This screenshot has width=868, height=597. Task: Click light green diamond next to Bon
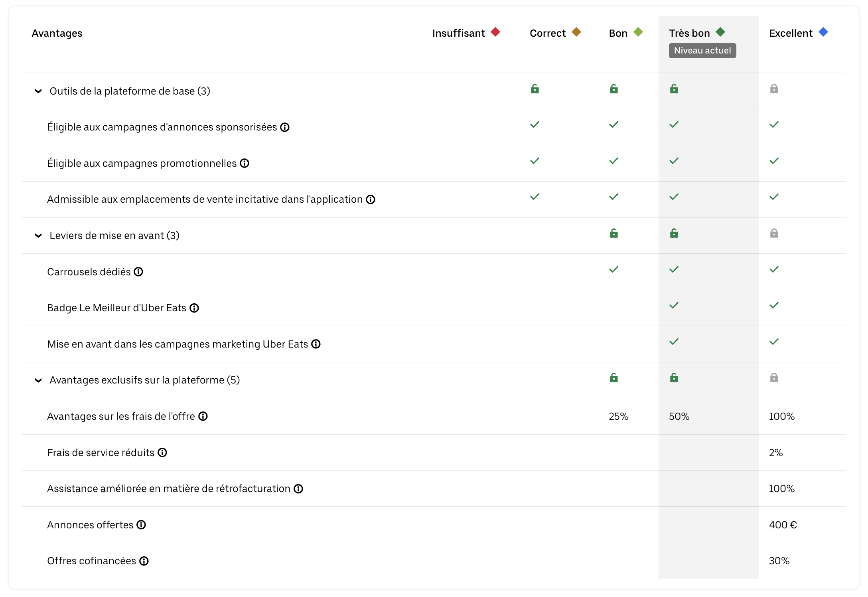pyautogui.click(x=638, y=32)
